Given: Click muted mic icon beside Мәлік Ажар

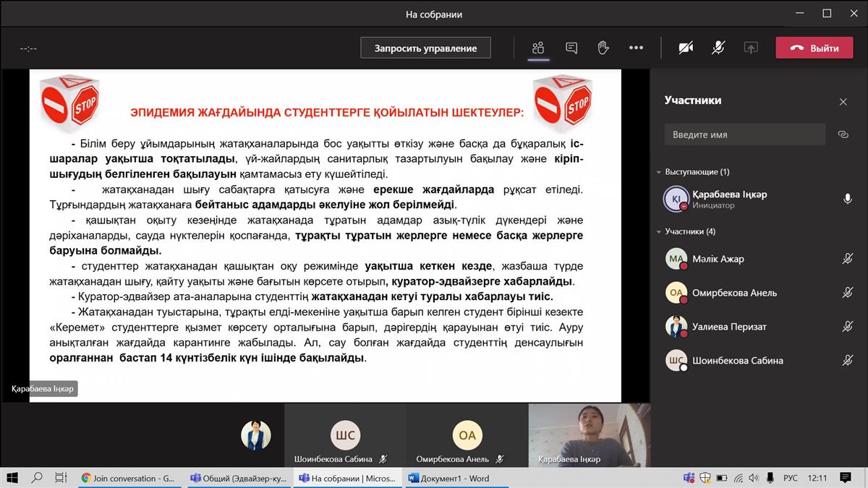Looking at the screenshot, I should pyautogui.click(x=847, y=259).
